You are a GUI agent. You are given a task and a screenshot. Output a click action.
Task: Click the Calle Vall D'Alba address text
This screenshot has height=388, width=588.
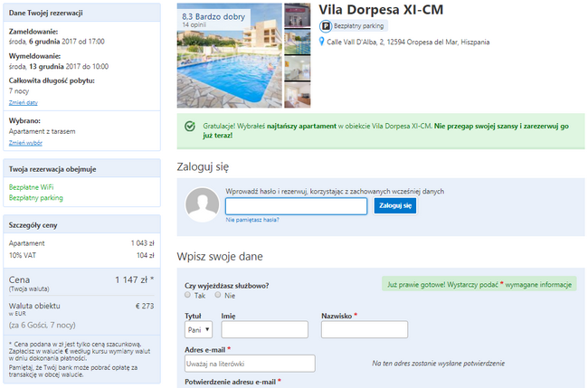[x=408, y=42]
